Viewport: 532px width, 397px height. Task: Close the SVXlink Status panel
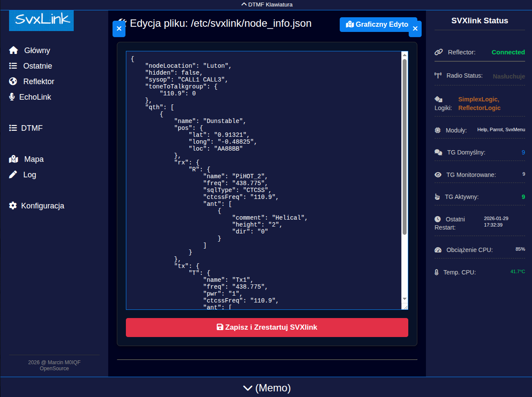[415, 29]
